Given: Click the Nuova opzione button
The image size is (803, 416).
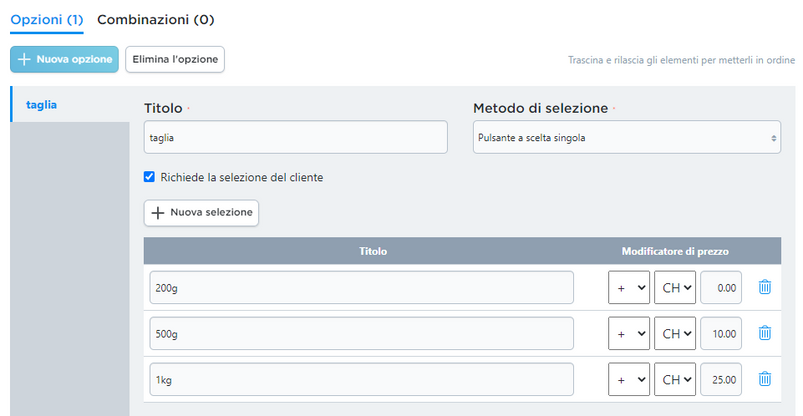Looking at the screenshot, I should click(65, 59).
